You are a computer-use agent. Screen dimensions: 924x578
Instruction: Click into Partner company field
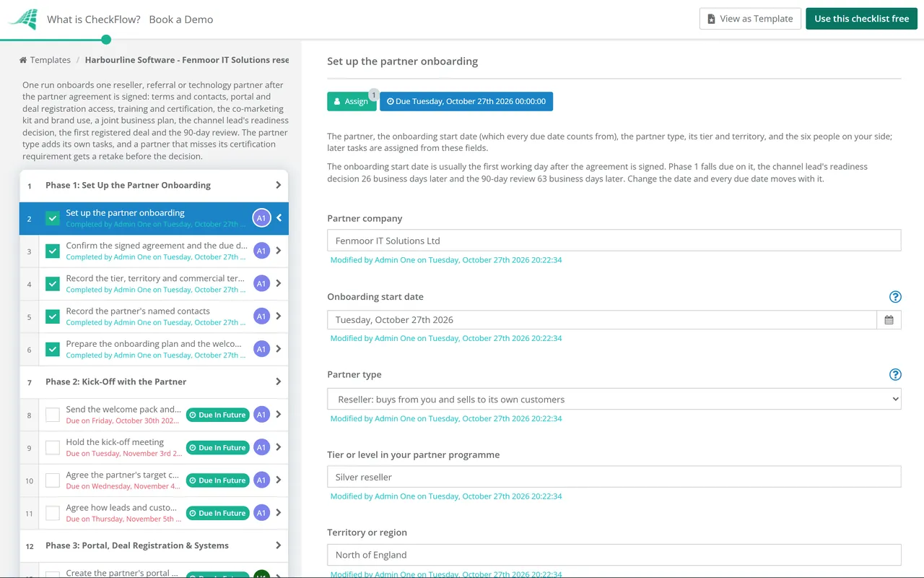point(614,241)
